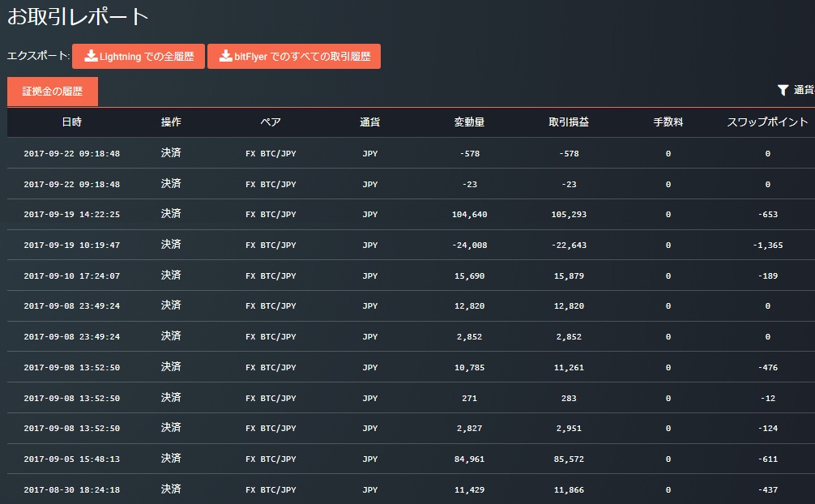The image size is (815, 504).
Task: Click the スワップポイント column header
Action: point(767,122)
